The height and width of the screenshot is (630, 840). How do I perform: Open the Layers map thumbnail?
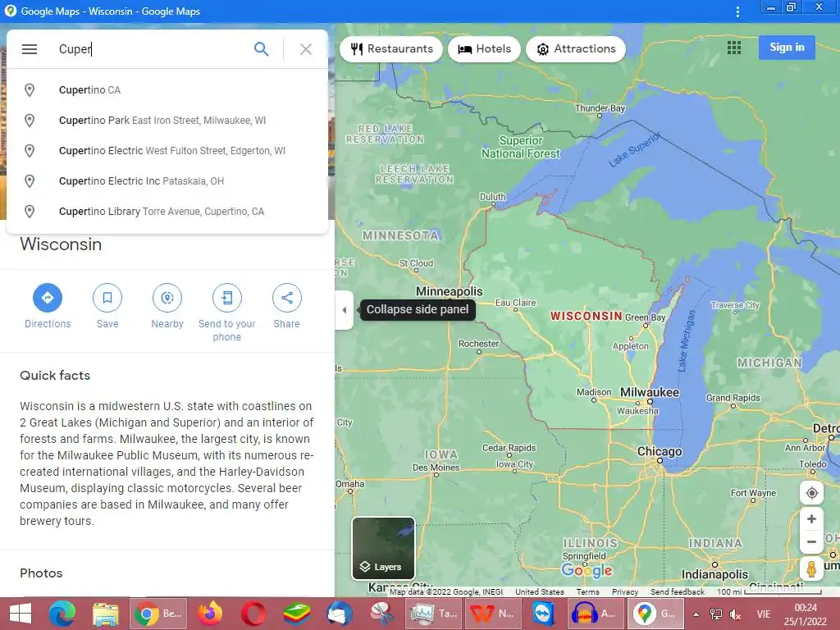click(x=384, y=548)
